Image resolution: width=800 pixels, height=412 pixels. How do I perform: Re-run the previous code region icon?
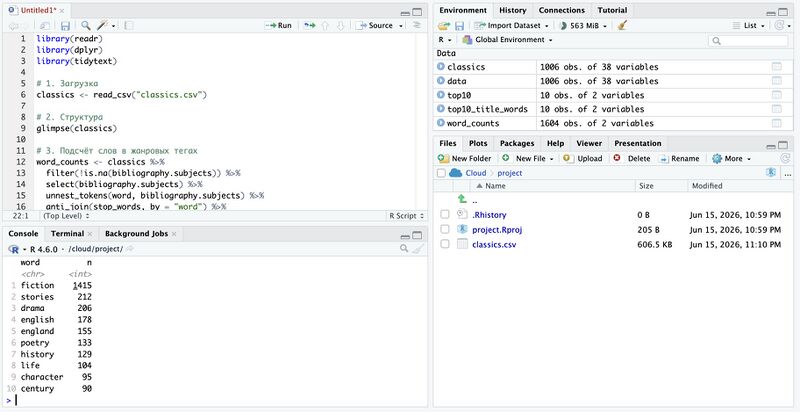[309, 25]
